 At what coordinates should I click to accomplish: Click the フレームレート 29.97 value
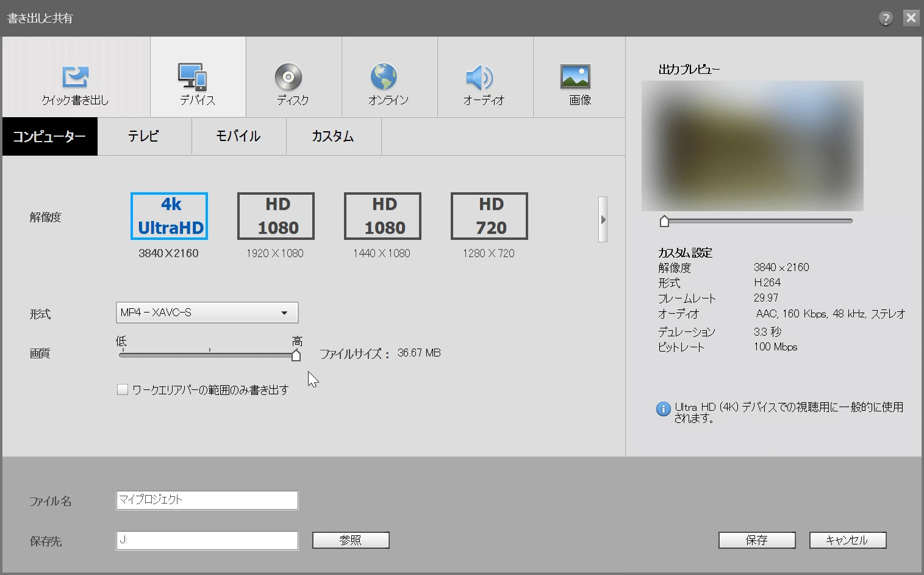pos(766,298)
